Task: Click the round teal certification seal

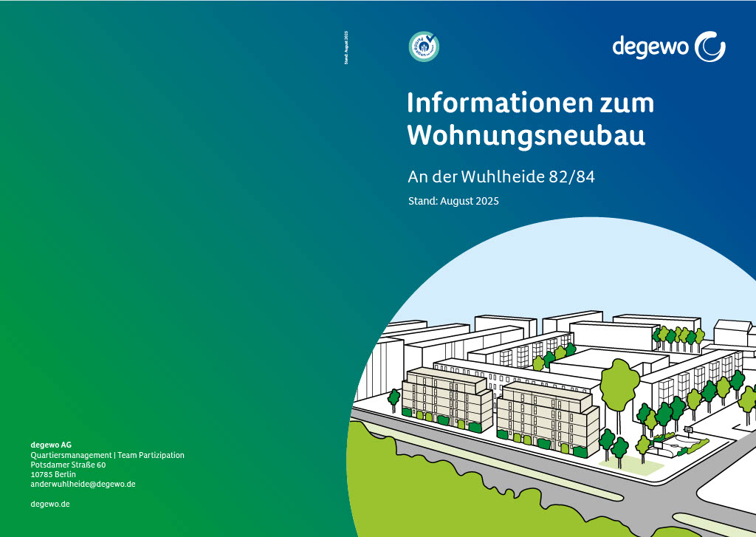Action: [424, 47]
